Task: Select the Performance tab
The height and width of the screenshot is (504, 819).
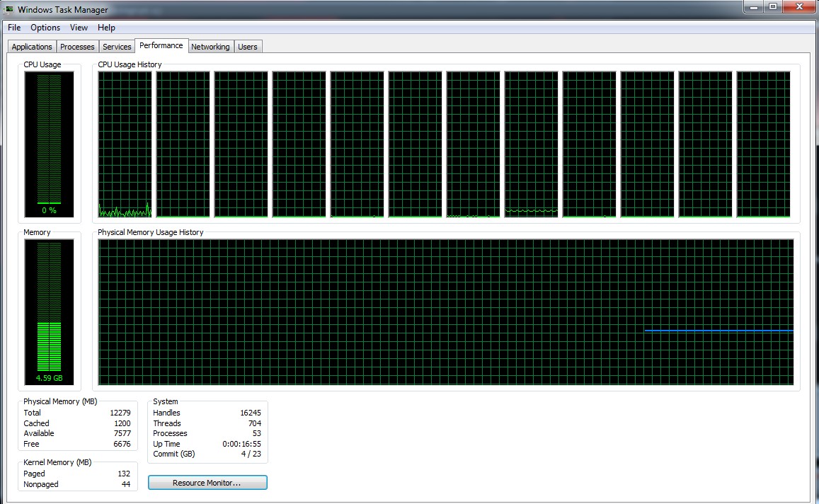Action: point(161,45)
